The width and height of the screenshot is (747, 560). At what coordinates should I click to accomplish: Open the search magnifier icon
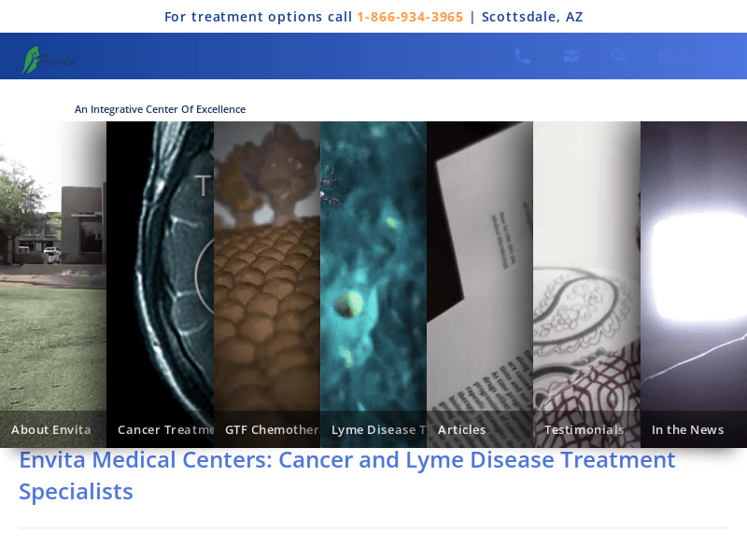pyautogui.click(x=619, y=56)
